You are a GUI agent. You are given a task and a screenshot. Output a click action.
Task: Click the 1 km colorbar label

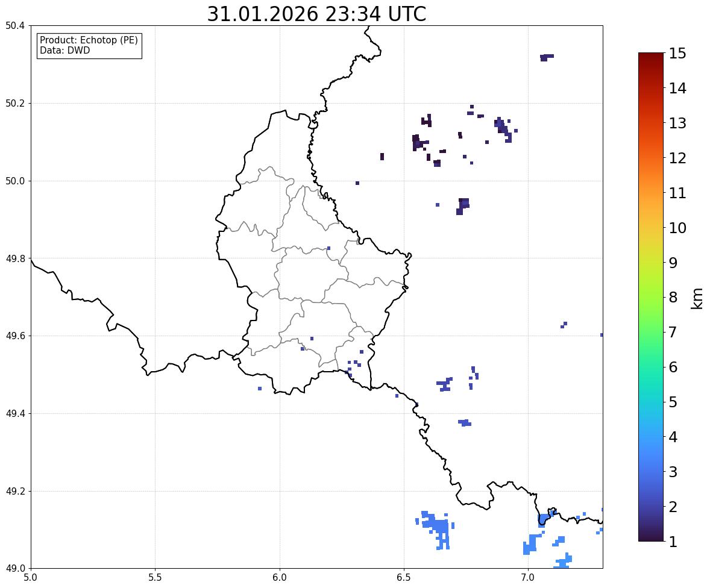point(673,542)
